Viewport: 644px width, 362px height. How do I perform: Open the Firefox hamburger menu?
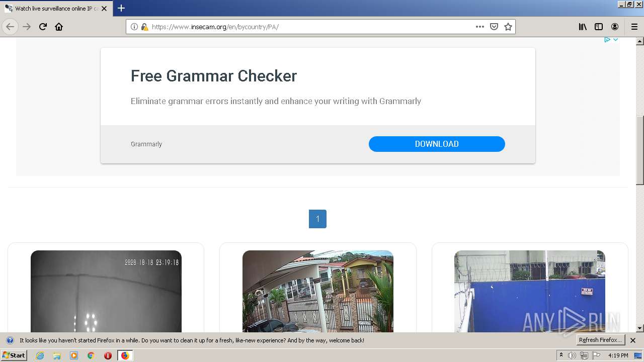634,27
